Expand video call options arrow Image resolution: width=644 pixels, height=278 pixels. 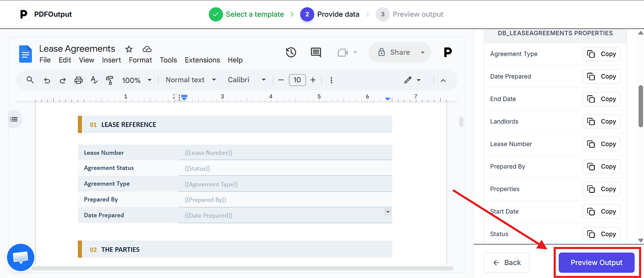coord(355,52)
